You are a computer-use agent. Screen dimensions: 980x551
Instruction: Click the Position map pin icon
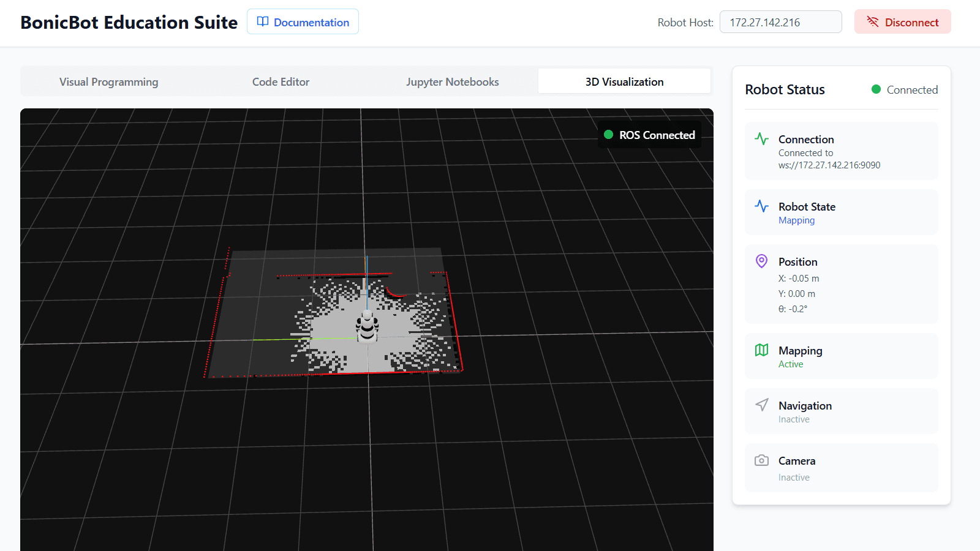click(761, 261)
